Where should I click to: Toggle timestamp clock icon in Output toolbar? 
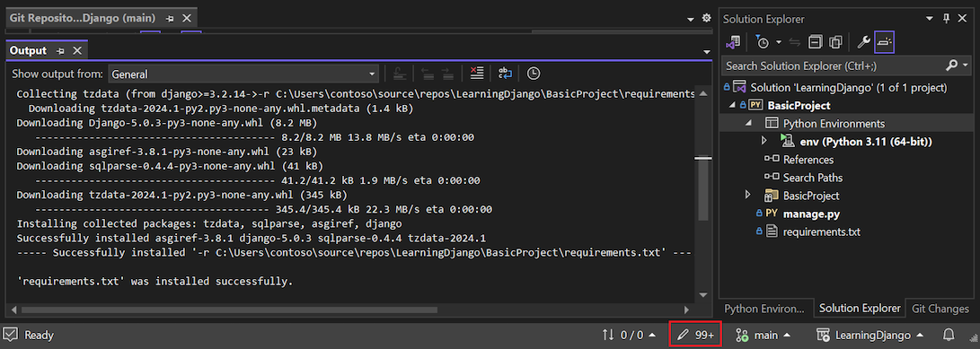click(534, 74)
